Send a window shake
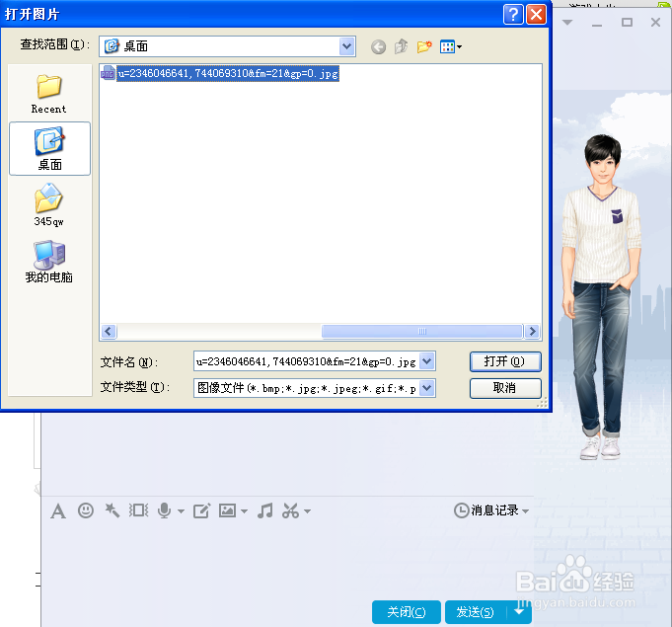Image resolution: width=672 pixels, height=627 pixels. pos(138,510)
